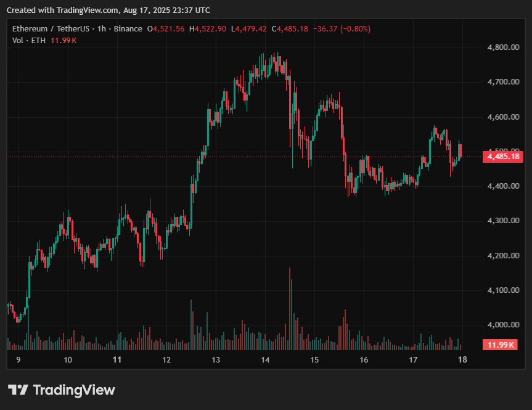The image size is (532, 410).
Task: Click bold date label 11 on time axis
Action: point(117,360)
